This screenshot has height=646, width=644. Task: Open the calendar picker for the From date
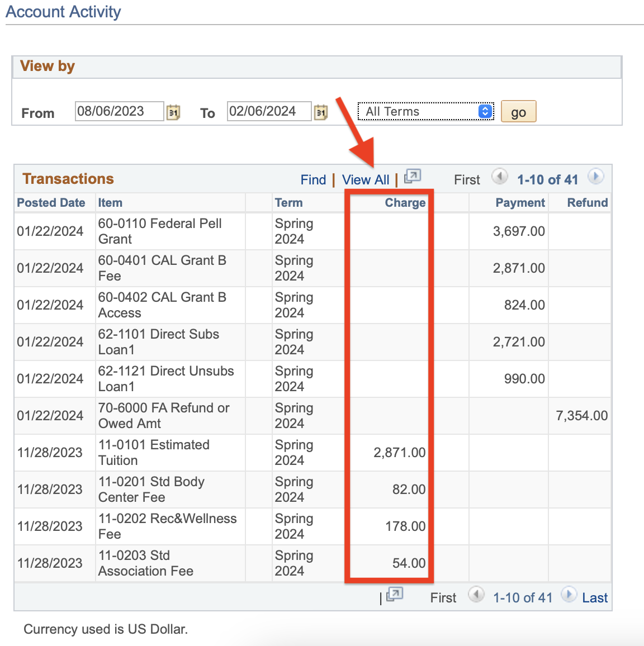pos(173,112)
